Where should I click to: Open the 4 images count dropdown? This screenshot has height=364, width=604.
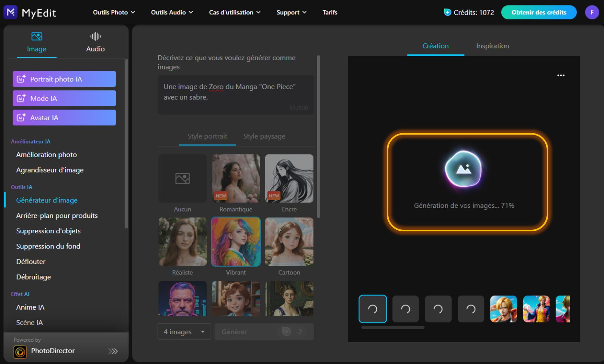coord(184,332)
